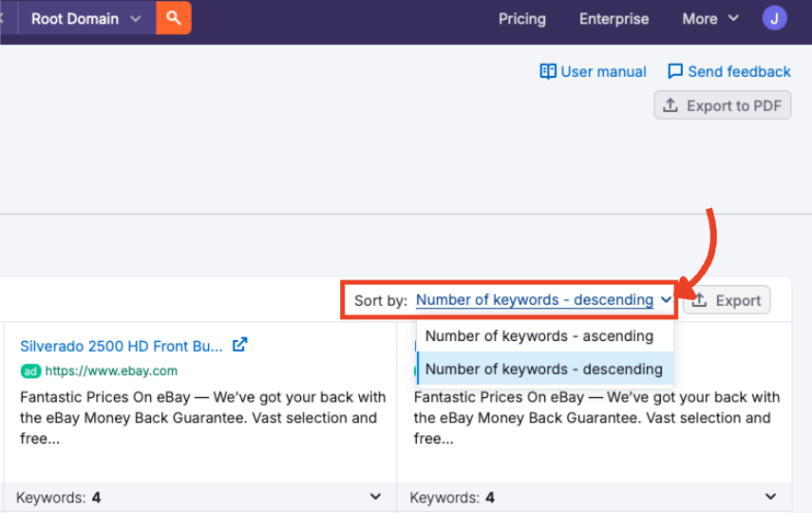Click the Send feedback link

coord(728,71)
